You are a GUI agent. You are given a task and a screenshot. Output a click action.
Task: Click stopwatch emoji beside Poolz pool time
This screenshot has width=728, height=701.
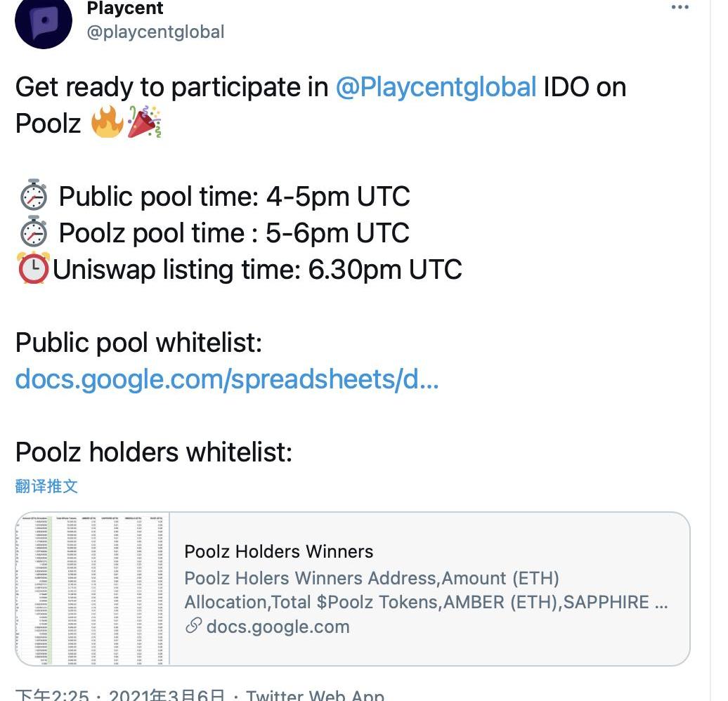pyautogui.click(x=33, y=233)
